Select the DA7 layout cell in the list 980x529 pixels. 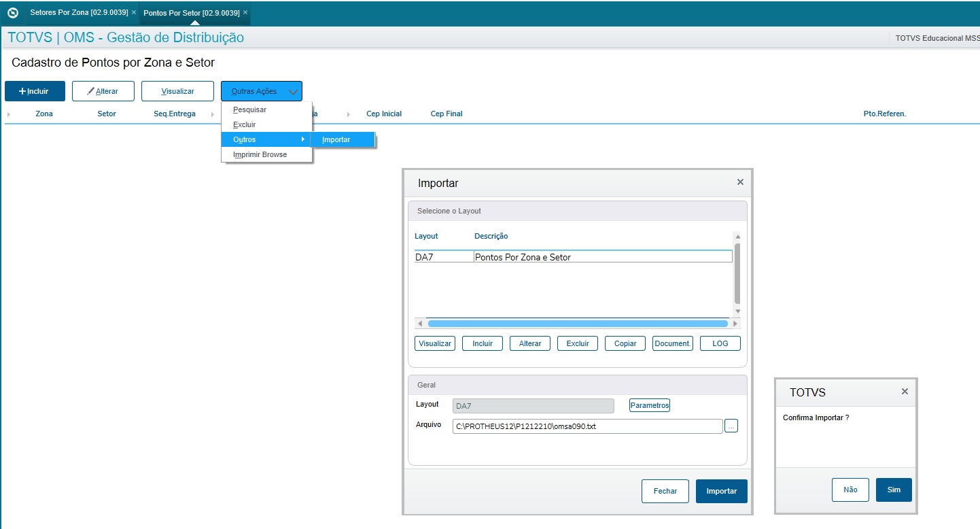click(x=444, y=257)
